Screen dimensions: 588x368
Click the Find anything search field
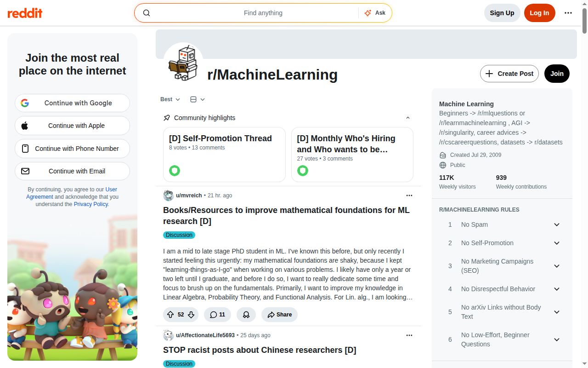pyautogui.click(x=263, y=13)
